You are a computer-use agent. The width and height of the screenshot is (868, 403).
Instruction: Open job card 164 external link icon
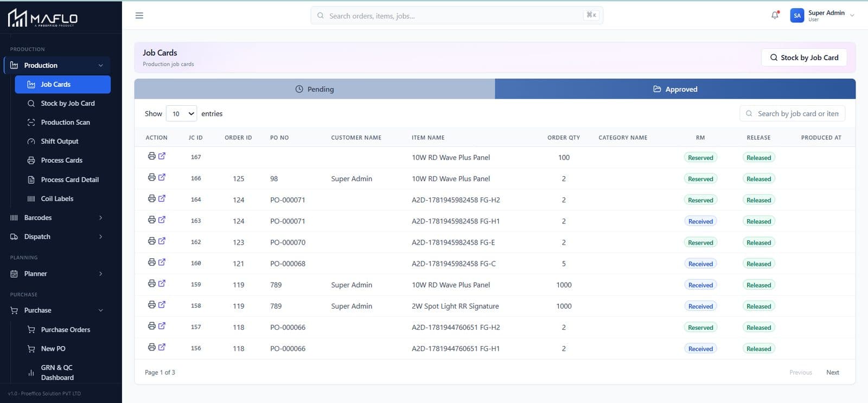(162, 199)
